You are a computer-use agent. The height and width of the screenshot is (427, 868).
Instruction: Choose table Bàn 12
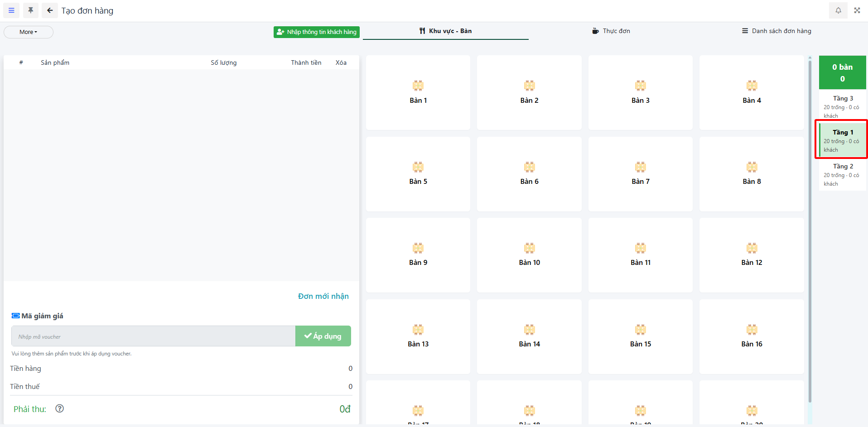pos(752,255)
